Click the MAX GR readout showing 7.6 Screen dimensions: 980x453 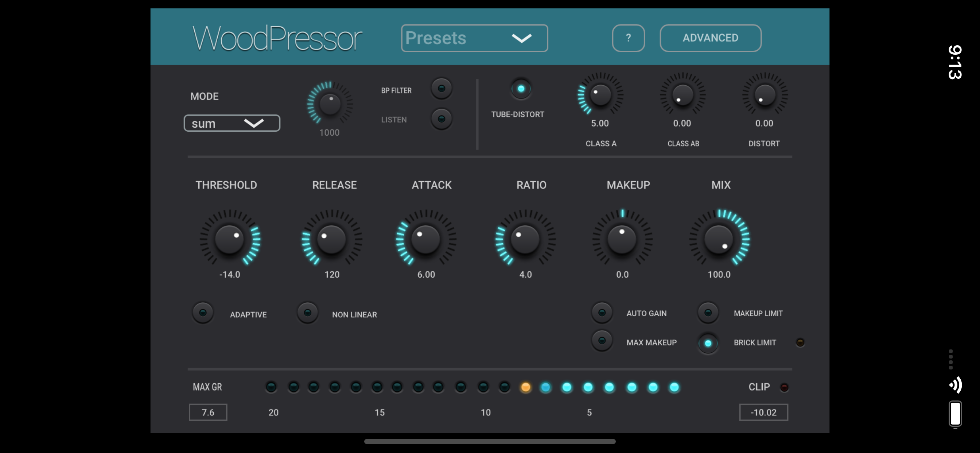coord(208,412)
